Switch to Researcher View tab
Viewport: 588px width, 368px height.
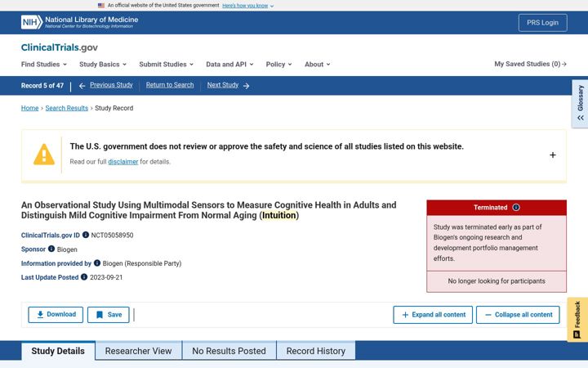[138, 351]
